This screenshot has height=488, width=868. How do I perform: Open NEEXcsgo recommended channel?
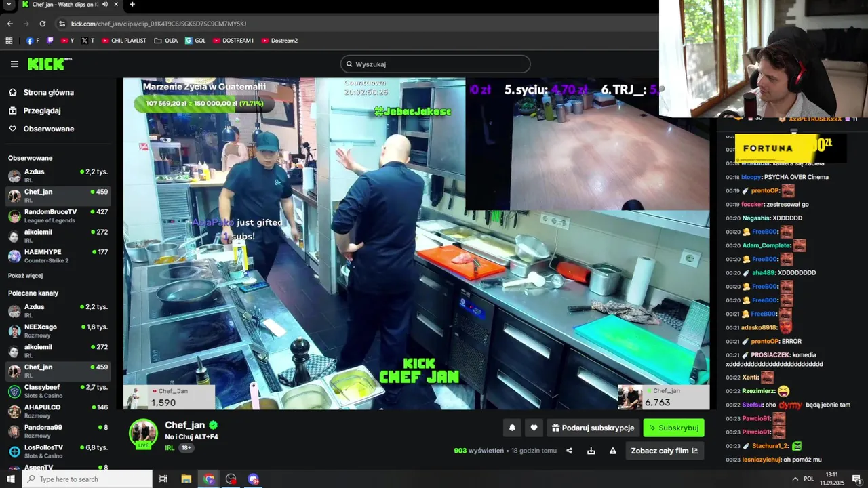[58, 331]
